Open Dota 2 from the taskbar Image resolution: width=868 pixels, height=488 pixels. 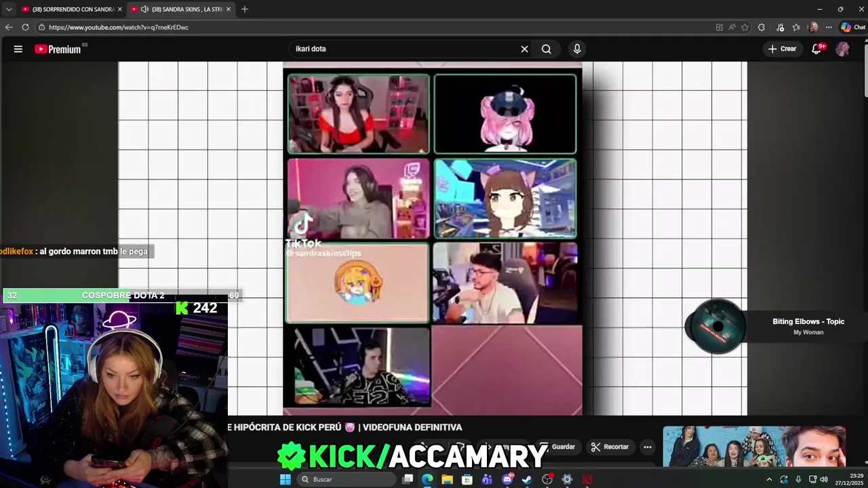[x=587, y=479]
